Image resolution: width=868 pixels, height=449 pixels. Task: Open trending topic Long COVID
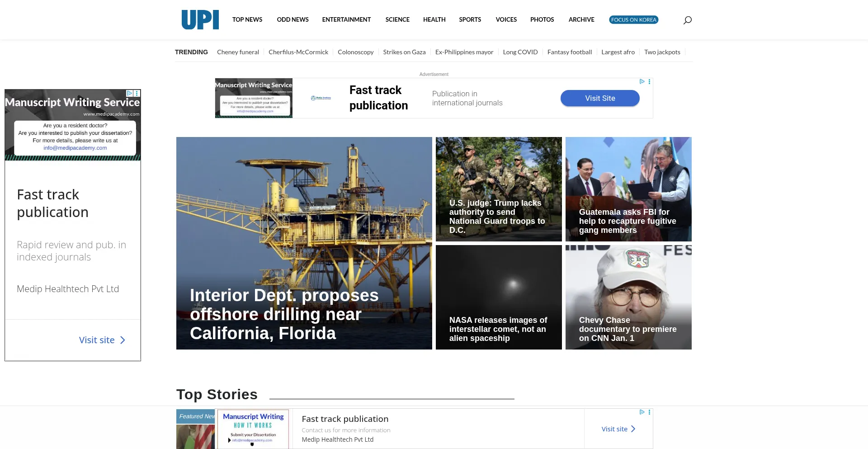pos(520,52)
